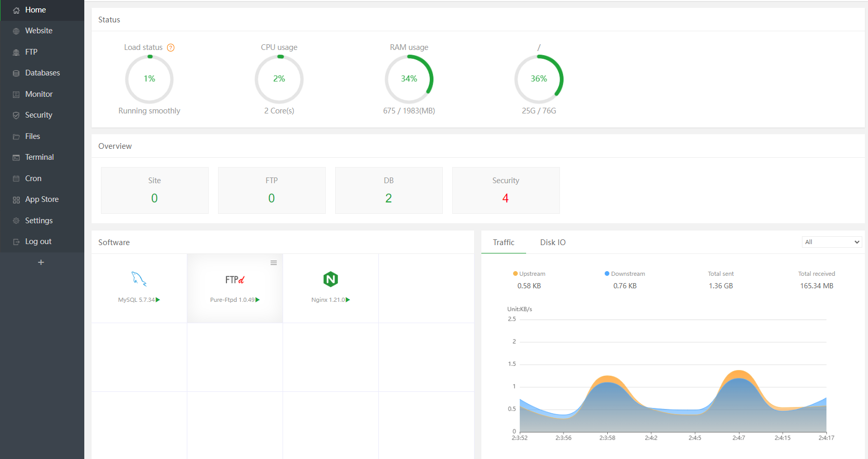The height and width of the screenshot is (459, 868).
Task: Click the Load status help icon
Action: point(171,48)
